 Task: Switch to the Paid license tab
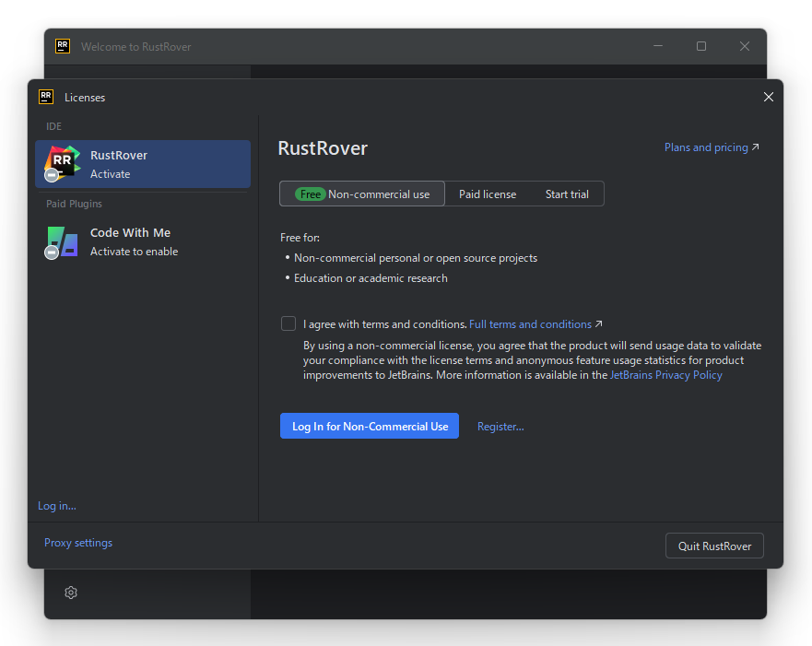coord(488,194)
